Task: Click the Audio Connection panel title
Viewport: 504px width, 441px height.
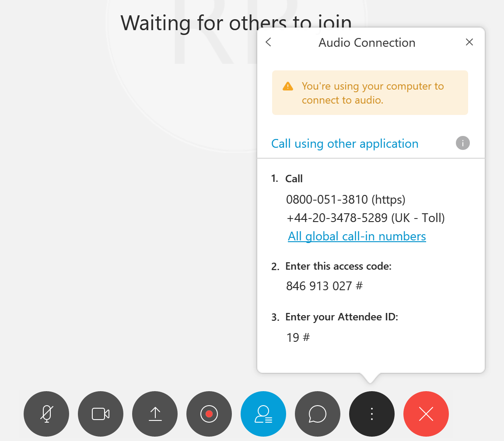Action: (367, 42)
